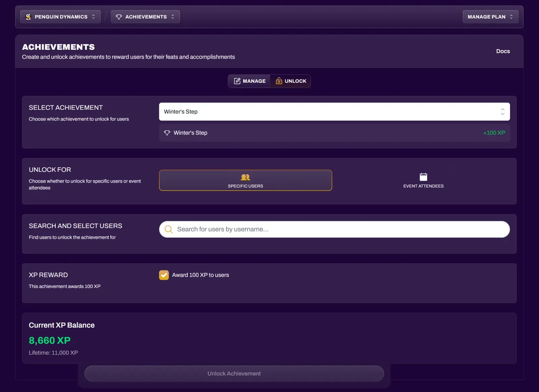Open the Winter's Step achievement selector
The width and height of the screenshot is (539, 392).
tap(335, 111)
